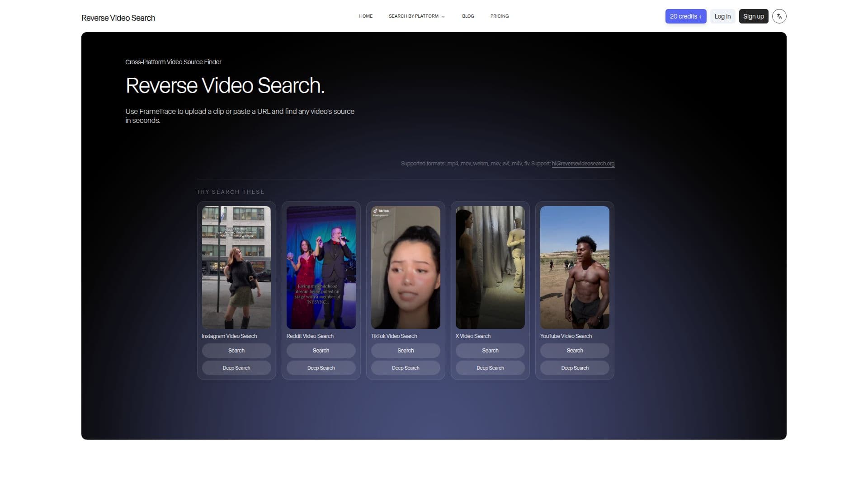The height and width of the screenshot is (488, 868).
Task: Click the TRY SEARCH THESE heading
Action: [231, 192]
